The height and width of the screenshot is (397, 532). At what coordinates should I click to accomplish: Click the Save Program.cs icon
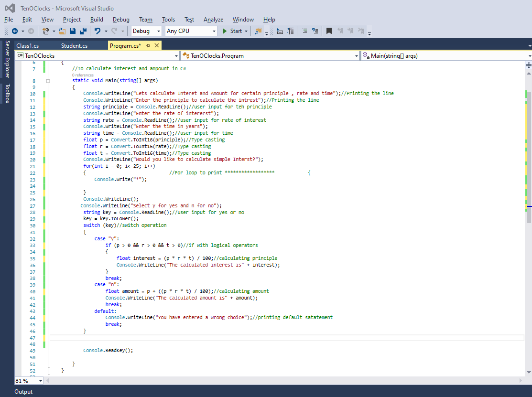[73, 31]
